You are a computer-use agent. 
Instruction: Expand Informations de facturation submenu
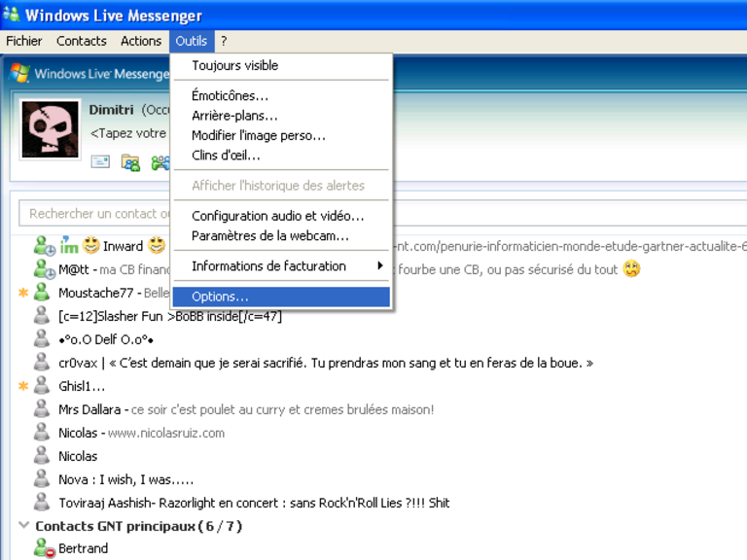pyautogui.click(x=281, y=265)
